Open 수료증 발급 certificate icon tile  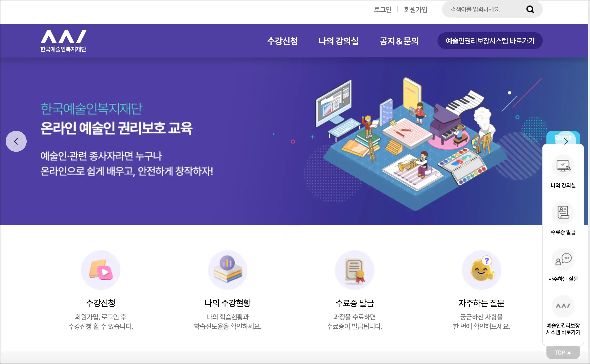click(x=354, y=270)
